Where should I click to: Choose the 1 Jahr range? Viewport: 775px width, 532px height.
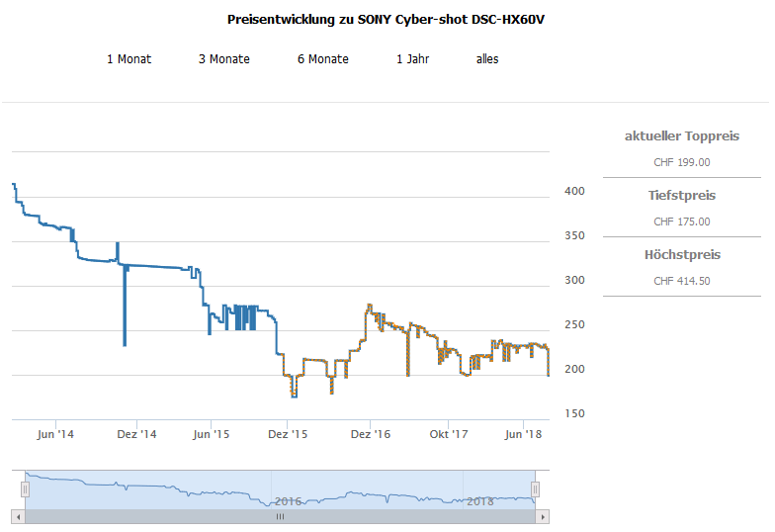(412, 59)
